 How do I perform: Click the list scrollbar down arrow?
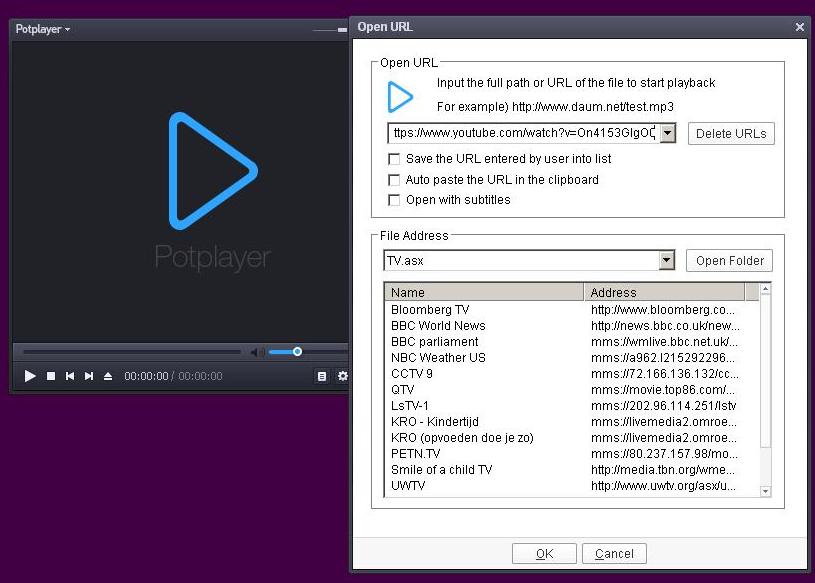[765, 491]
